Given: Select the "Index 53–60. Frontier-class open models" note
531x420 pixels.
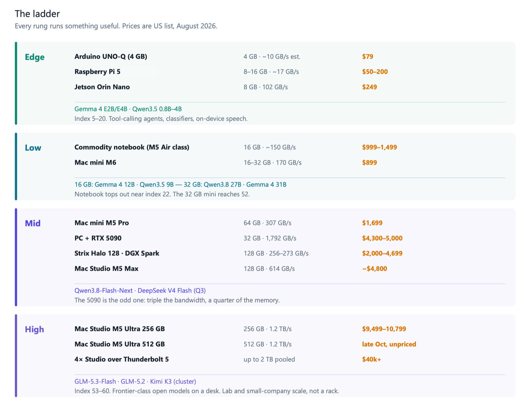Looking at the screenshot, I should pyautogui.click(x=207, y=391).
